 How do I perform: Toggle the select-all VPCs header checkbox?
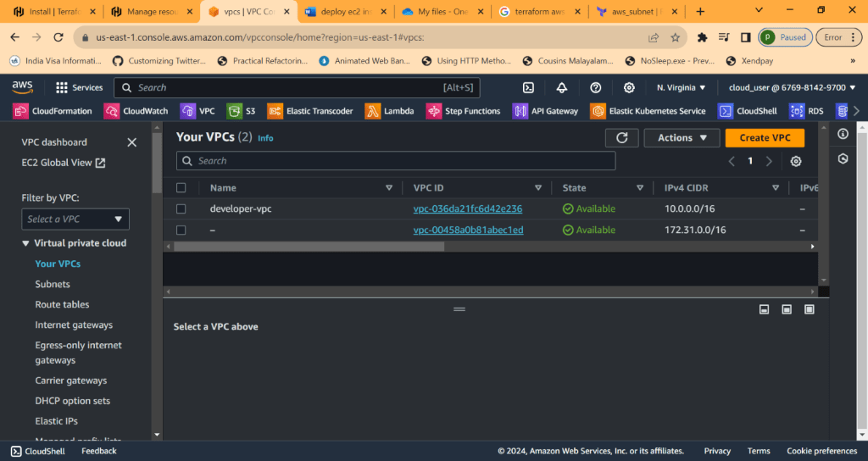click(181, 188)
